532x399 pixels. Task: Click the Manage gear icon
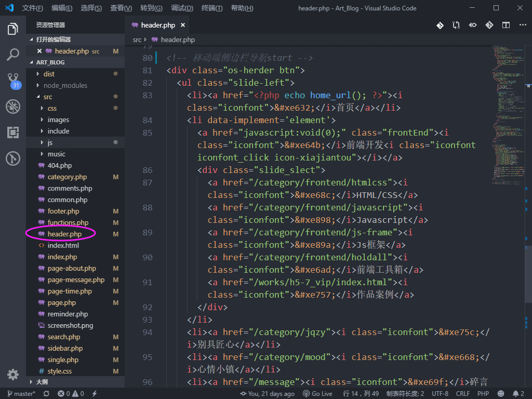click(13, 375)
